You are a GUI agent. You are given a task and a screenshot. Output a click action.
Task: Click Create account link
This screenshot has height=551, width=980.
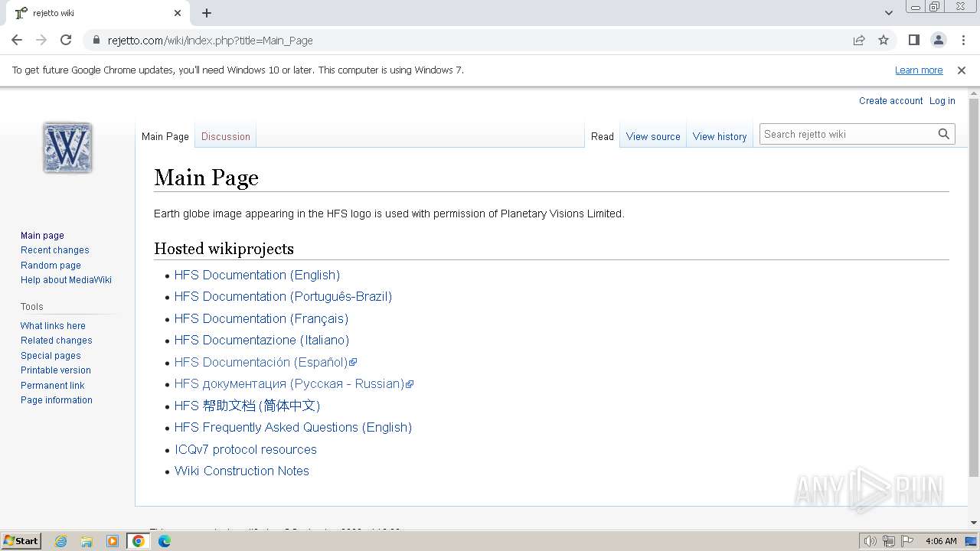pos(890,100)
